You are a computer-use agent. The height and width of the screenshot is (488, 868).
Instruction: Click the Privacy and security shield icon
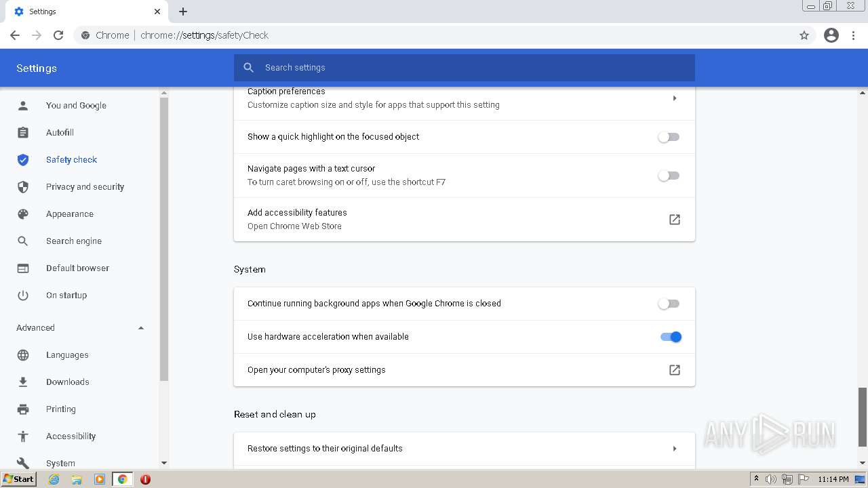[23, 187]
